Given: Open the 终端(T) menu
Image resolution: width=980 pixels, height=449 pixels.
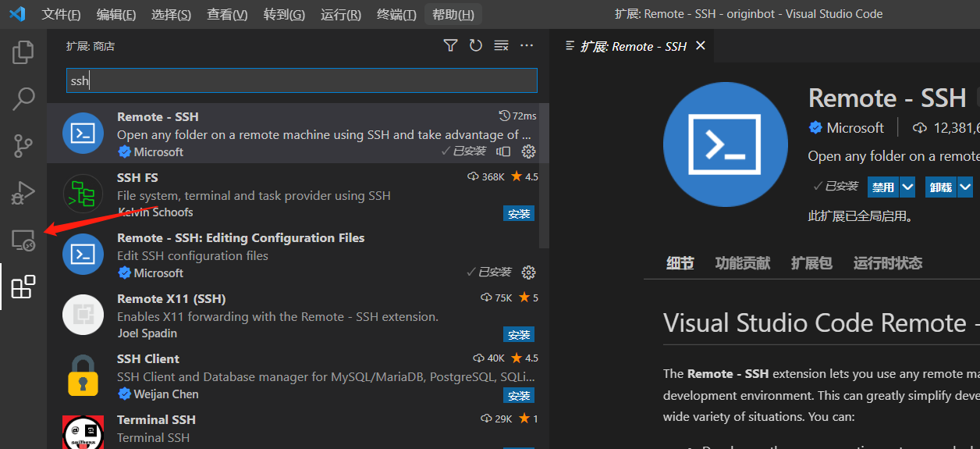Looking at the screenshot, I should pyautogui.click(x=396, y=14).
